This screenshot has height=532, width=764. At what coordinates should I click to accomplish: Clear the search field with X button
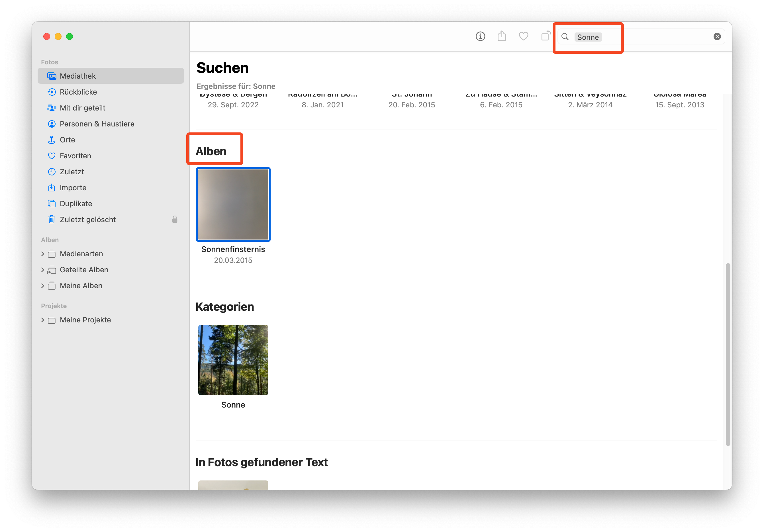coord(717,37)
